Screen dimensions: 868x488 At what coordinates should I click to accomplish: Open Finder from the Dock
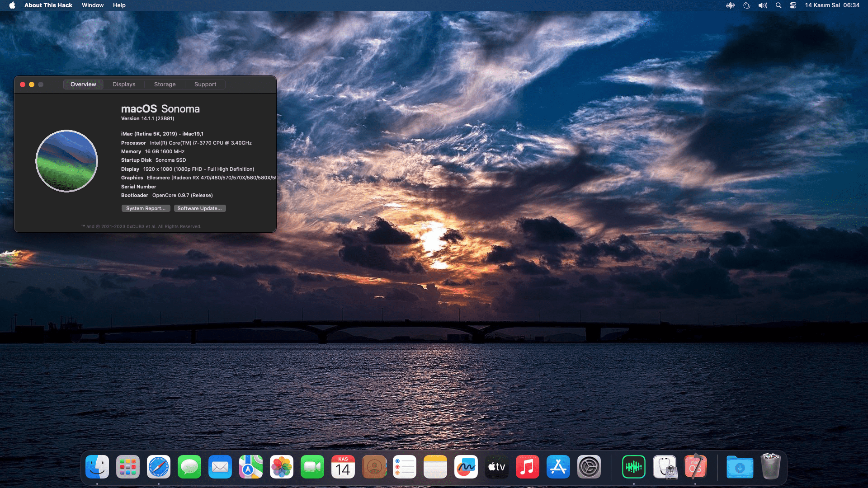tap(97, 467)
